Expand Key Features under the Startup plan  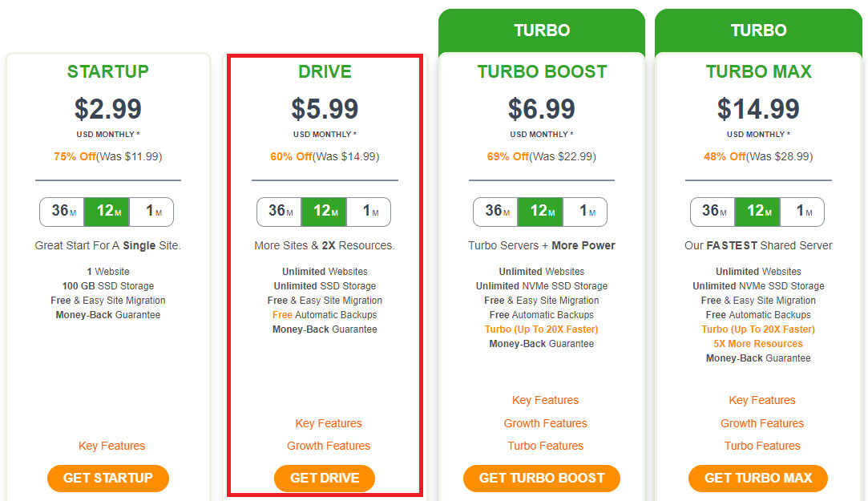coord(112,446)
